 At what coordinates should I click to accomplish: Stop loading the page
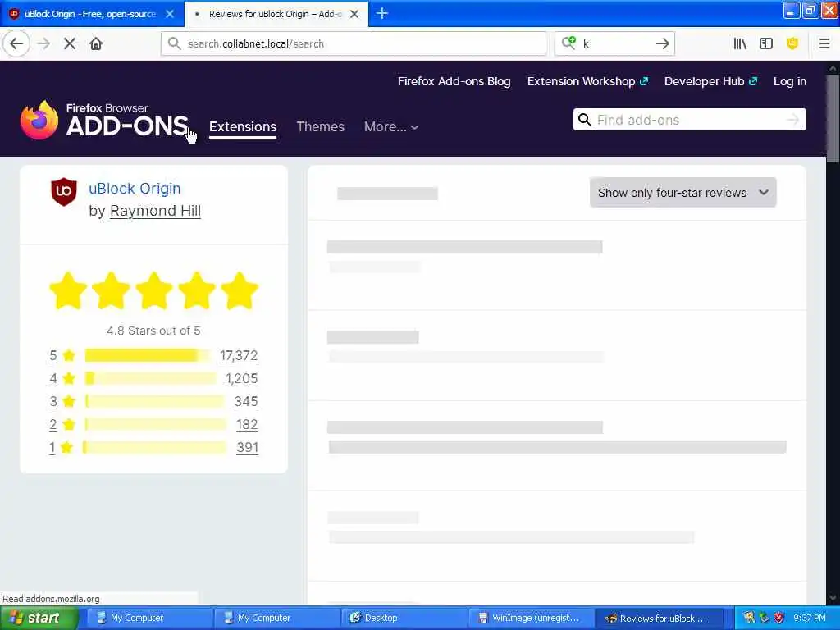(70, 44)
